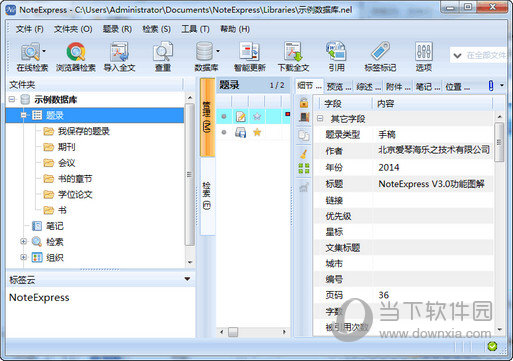Screen dimensions: 513x361
Task: Open the 帮助 (H) menu
Action: click(x=235, y=29)
